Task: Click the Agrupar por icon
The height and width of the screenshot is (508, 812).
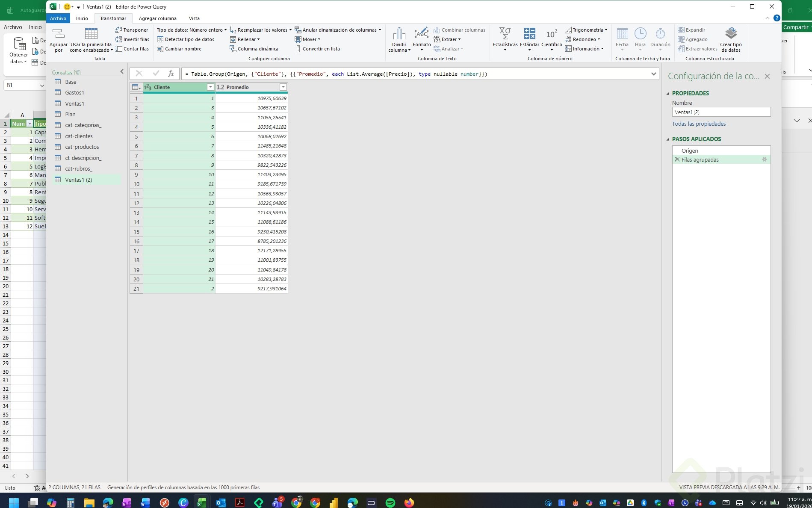Action: [x=59, y=34]
